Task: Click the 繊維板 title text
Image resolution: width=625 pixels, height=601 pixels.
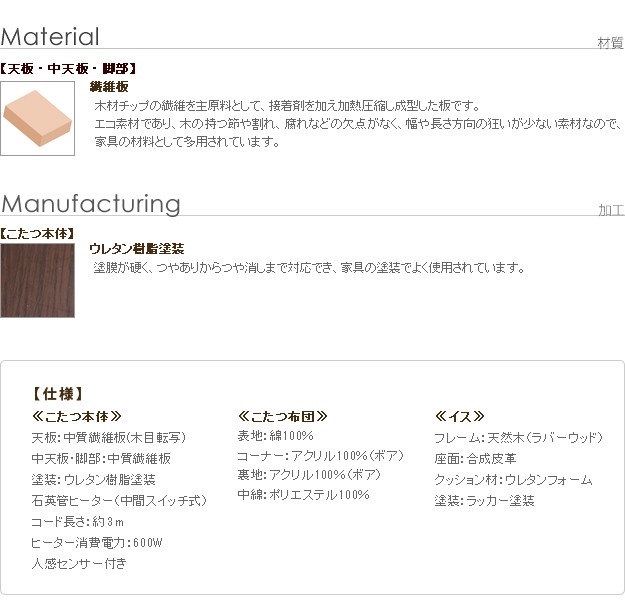Action: pyautogui.click(x=109, y=88)
